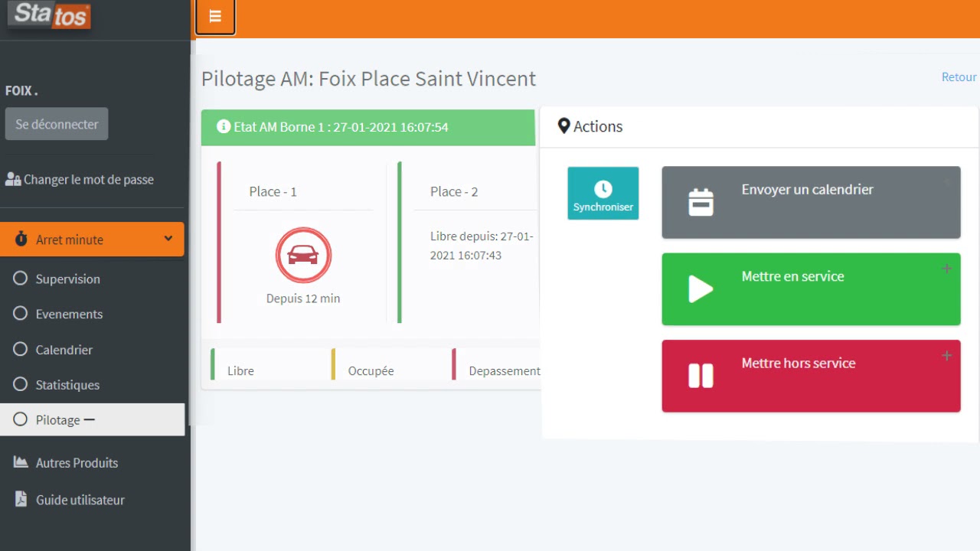Click the red car icon in Place - 1
Viewport: 980px width, 551px height.
[x=303, y=255]
